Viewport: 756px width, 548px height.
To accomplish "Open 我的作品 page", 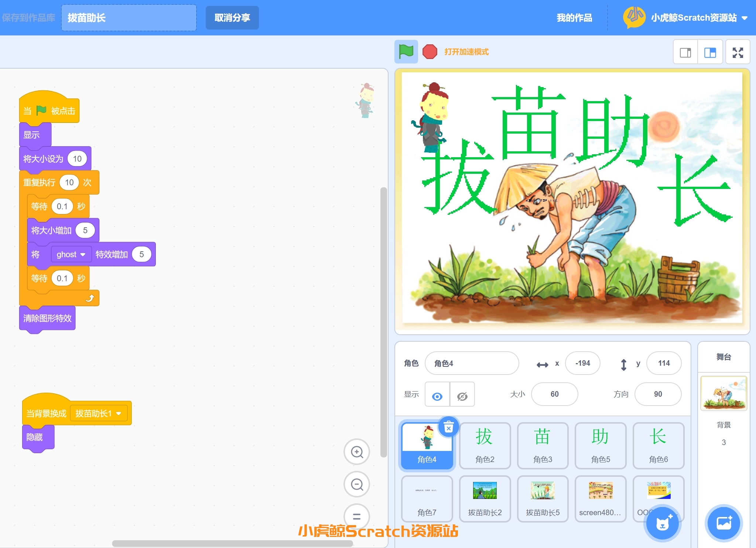I will (574, 18).
